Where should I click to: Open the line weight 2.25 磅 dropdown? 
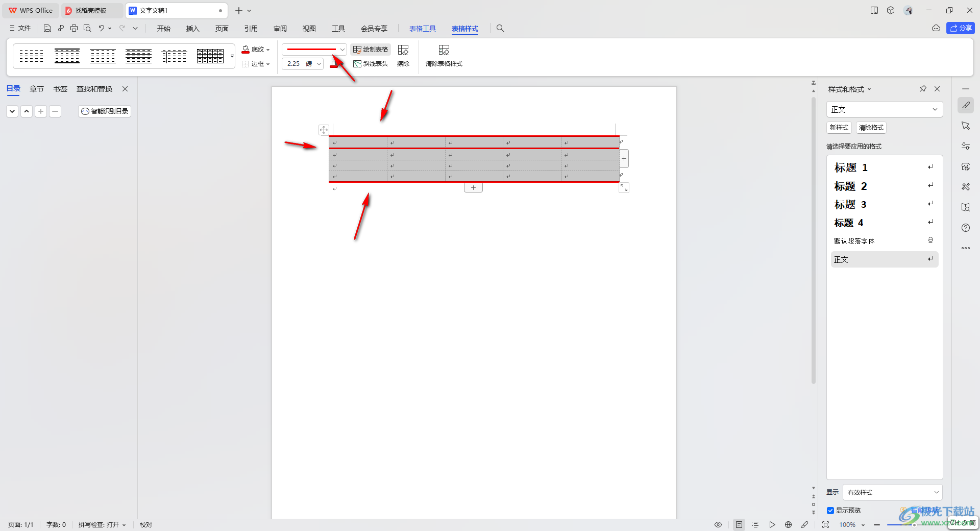click(303, 64)
